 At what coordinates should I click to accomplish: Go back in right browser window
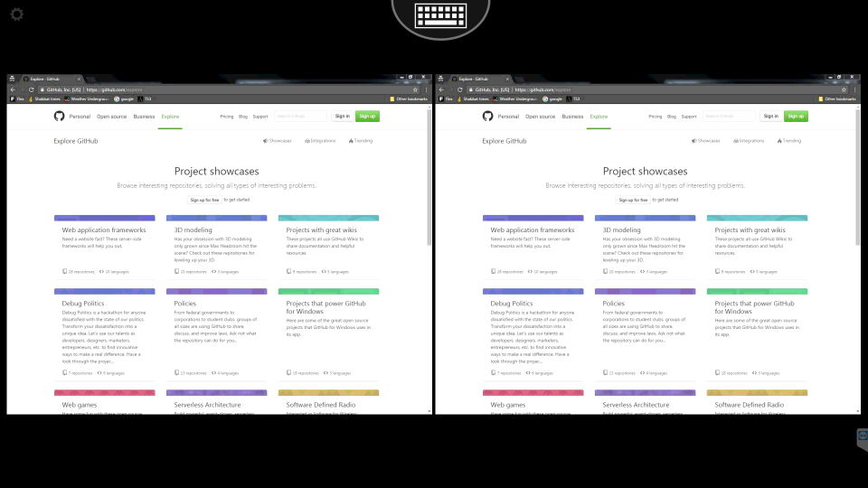pos(441,89)
